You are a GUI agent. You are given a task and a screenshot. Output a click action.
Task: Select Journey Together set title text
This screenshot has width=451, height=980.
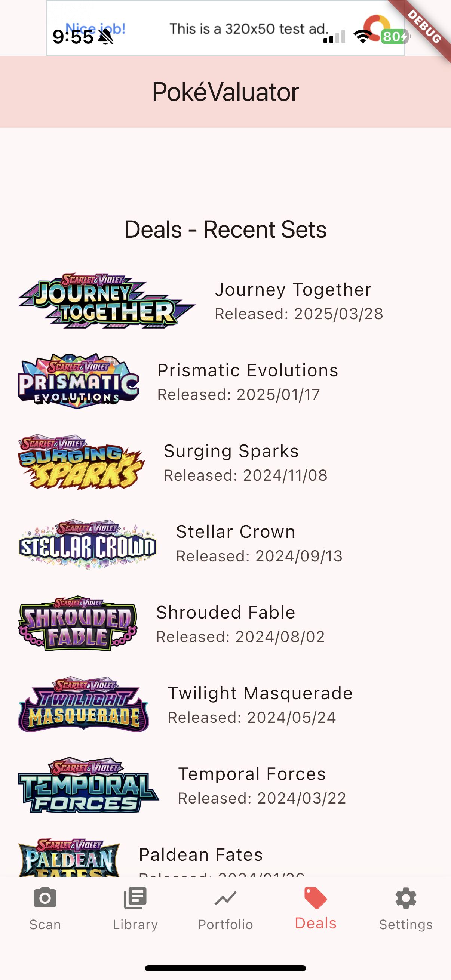(293, 290)
